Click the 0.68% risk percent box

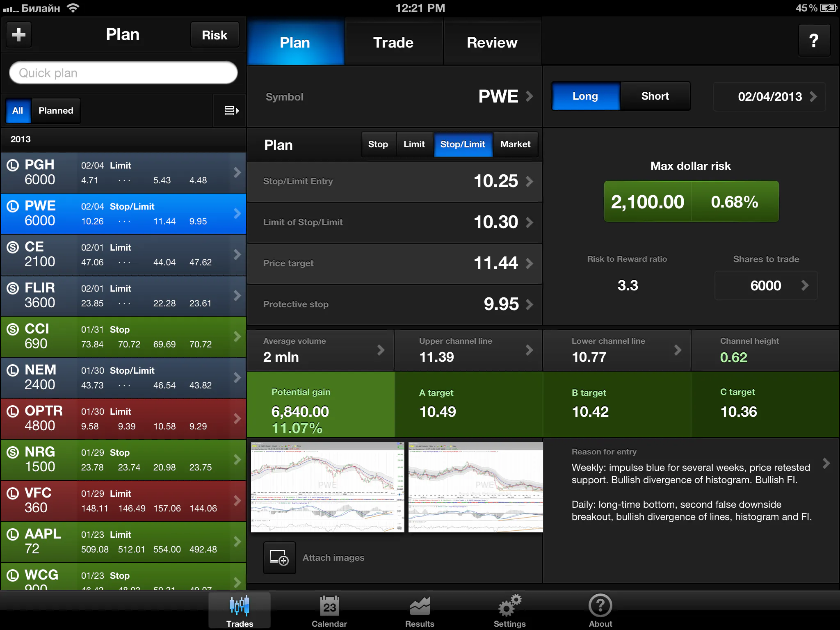coord(735,202)
